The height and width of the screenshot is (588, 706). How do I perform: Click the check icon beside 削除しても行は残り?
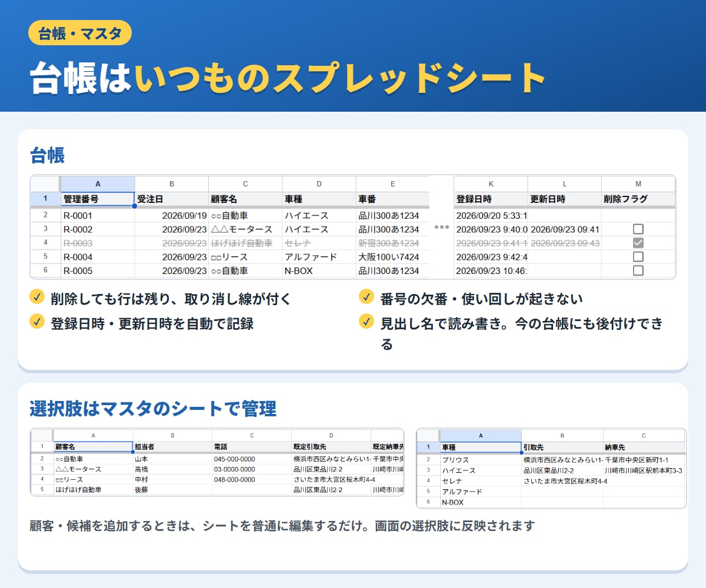[37, 297]
